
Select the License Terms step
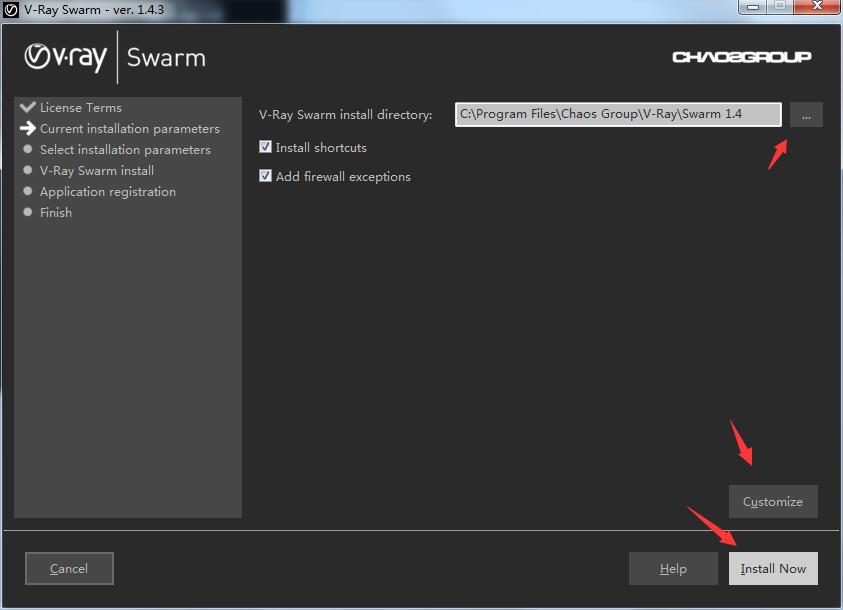point(80,108)
